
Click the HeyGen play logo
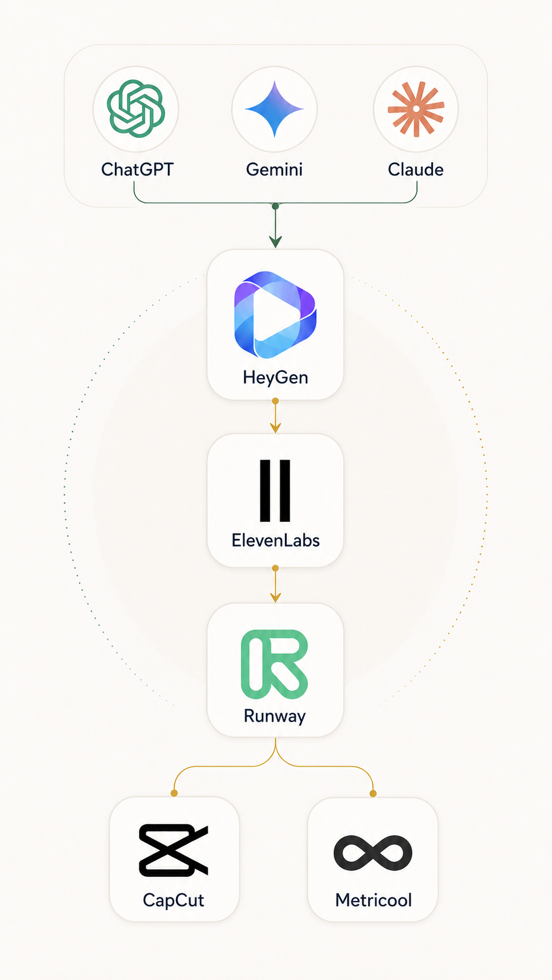tap(275, 315)
